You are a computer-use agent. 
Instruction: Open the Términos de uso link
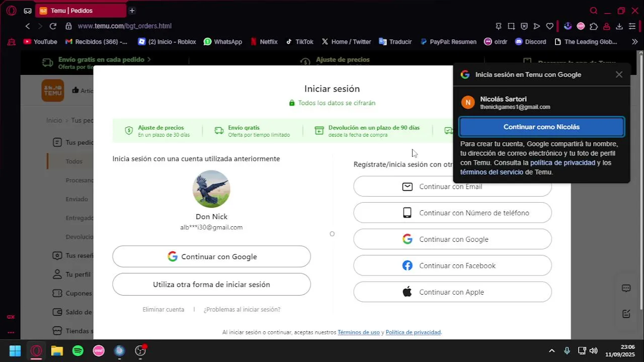(x=359, y=332)
